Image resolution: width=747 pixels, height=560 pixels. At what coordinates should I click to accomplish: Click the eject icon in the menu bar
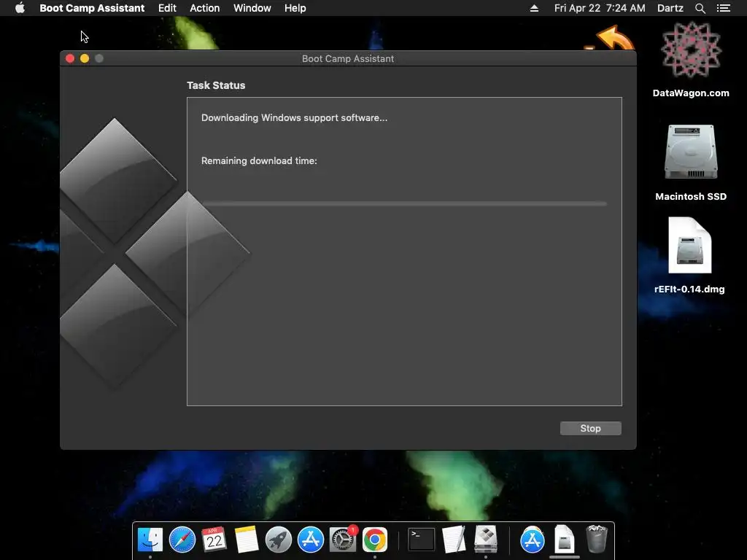tap(534, 8)
